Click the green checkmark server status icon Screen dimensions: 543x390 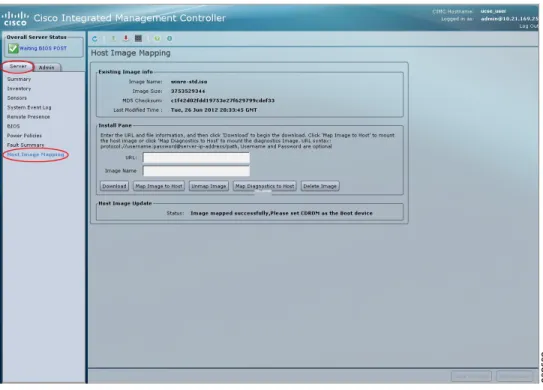tap(13, 48)
